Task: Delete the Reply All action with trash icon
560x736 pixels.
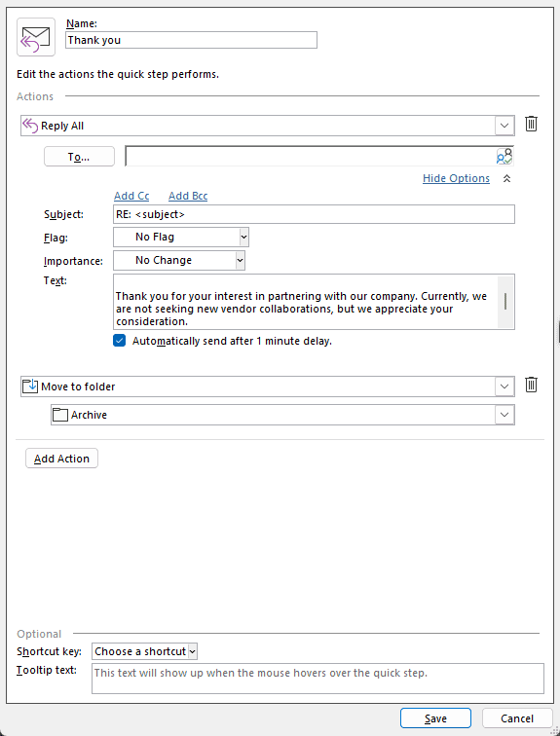Action: point(531,124)
